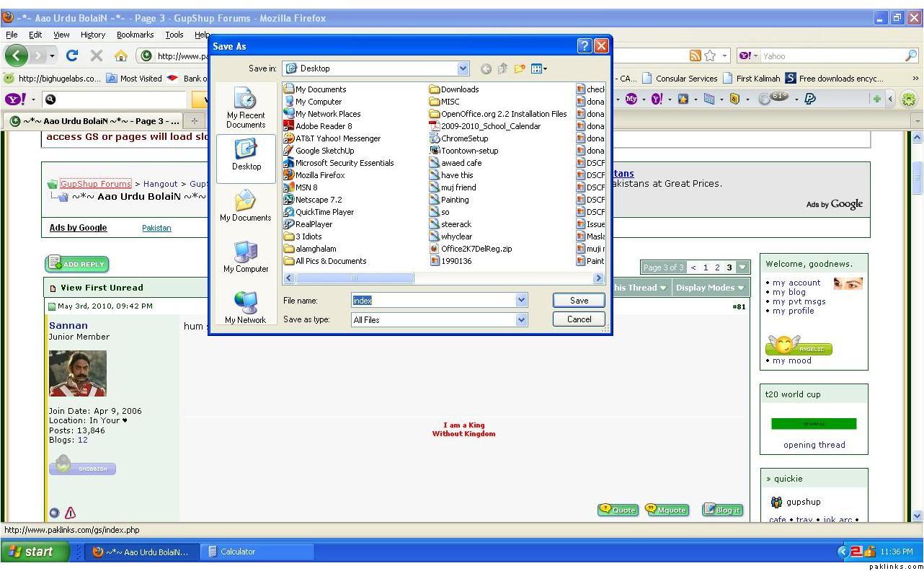
Task: Open the History menu
Action: point(92,35)
